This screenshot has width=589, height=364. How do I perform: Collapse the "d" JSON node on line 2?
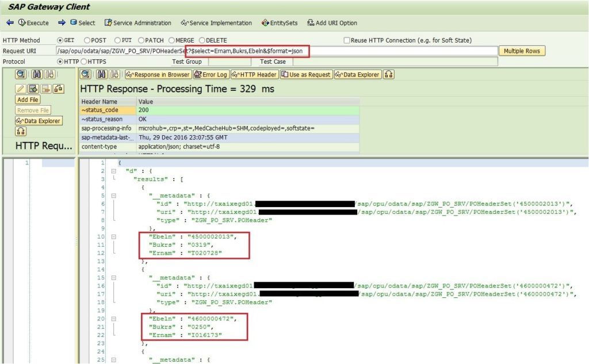[x=113, y=171]
